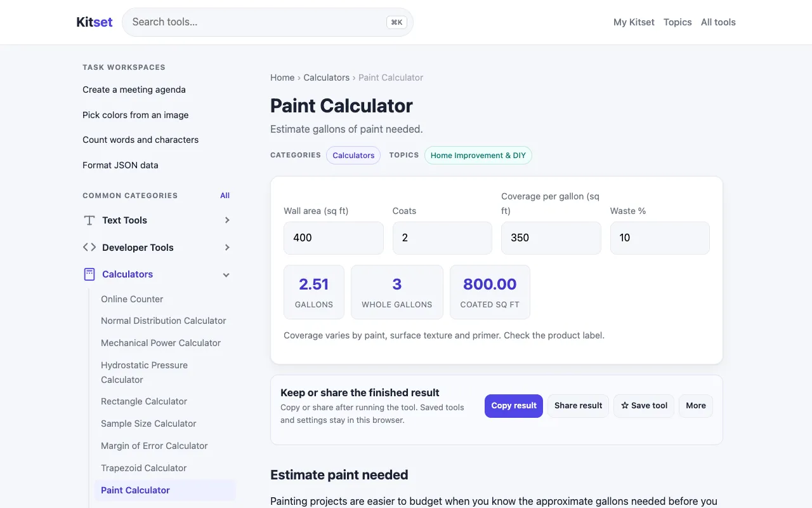Go to Calculators breadcrumb

tap(326, 77)
